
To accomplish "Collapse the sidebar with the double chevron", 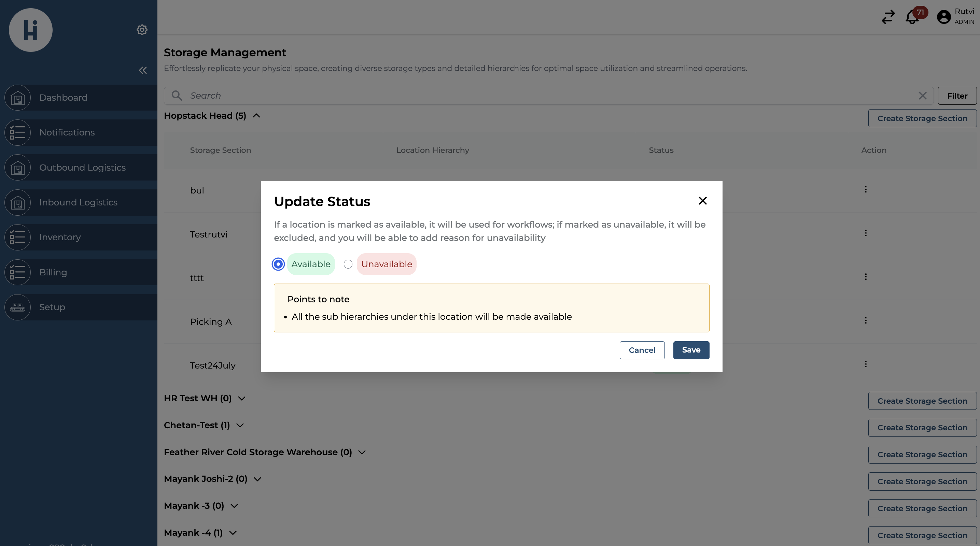I will (x=143, y=70).
